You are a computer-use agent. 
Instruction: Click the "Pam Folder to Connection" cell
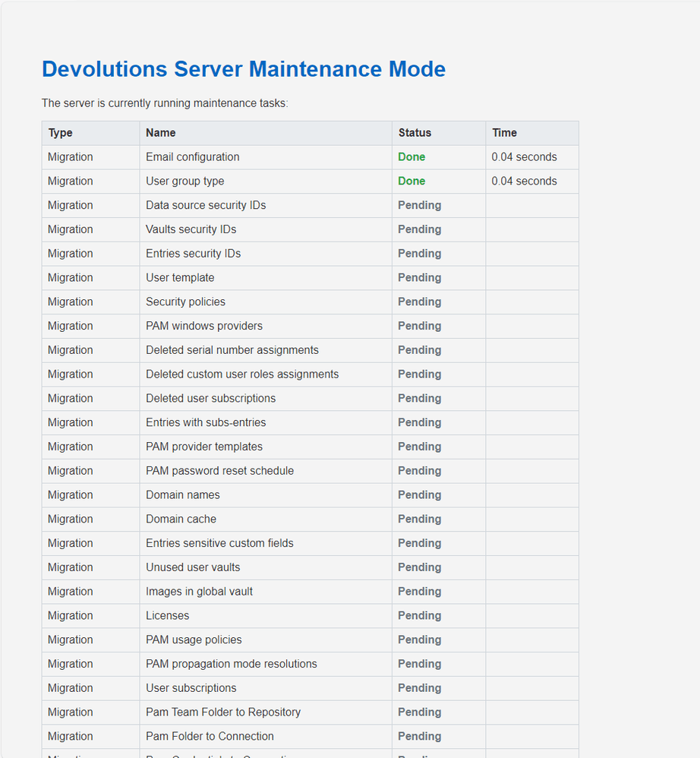coord(266,737)
